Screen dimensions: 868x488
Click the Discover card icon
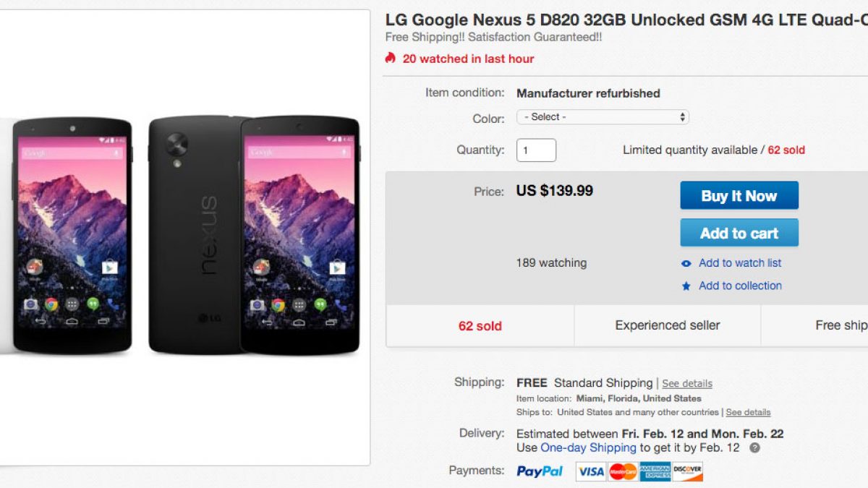(686, 471)
